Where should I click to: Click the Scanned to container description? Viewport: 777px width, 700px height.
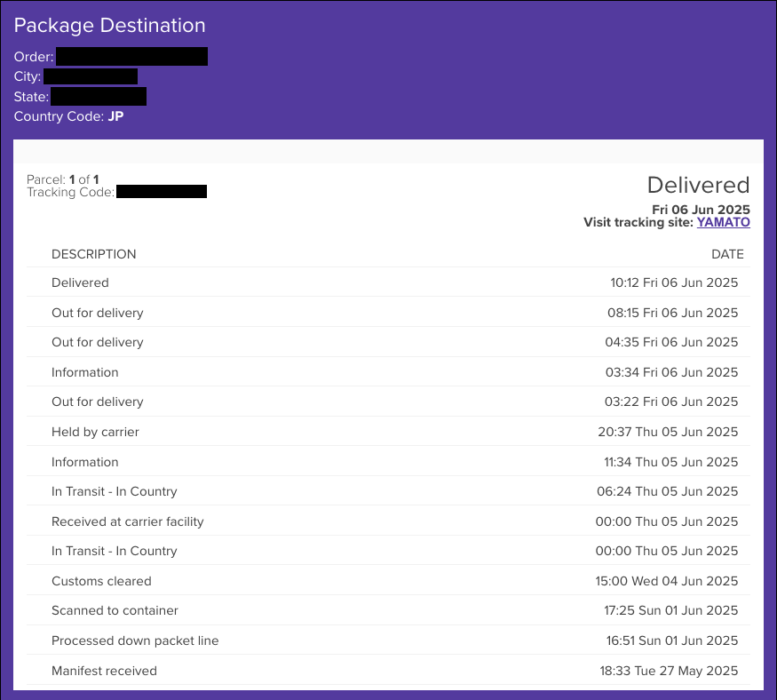tap(115, 610)
